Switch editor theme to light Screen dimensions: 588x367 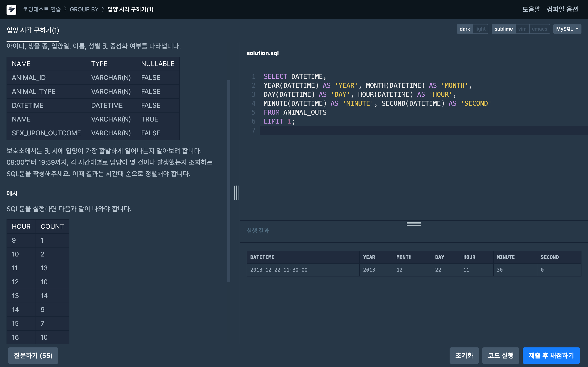click(480, 29)
